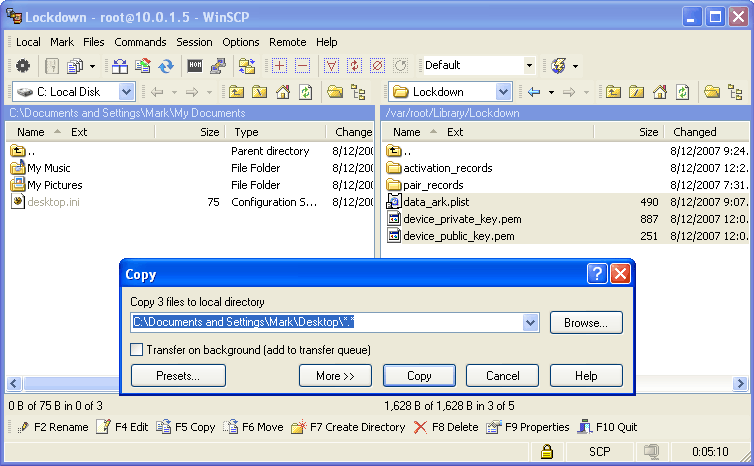Open the Commands menu
754x466 pixels.
click(x=140, y=42)
